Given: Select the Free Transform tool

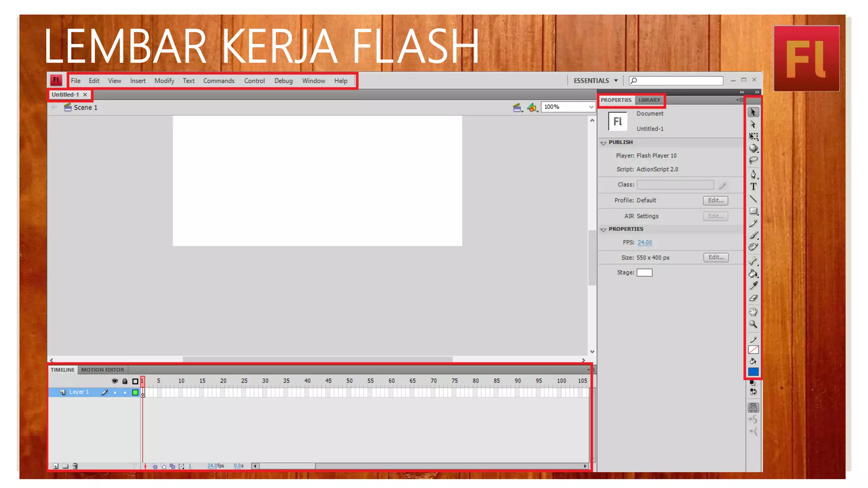Looking at the screenshot, I should click(x=753, y=136).
